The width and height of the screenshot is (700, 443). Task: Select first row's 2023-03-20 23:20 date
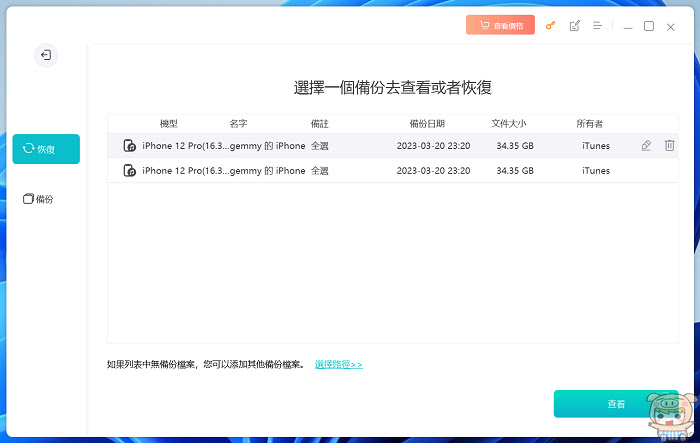tap(433, 146)
